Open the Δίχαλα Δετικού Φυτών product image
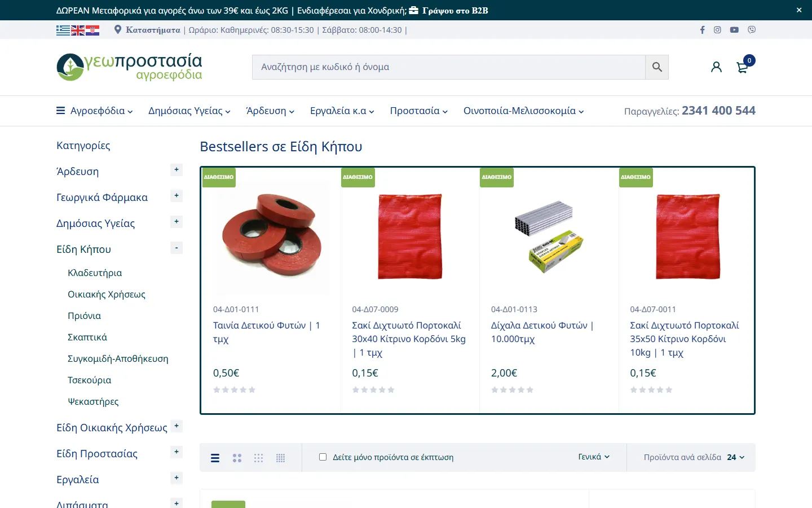Viewport: 812px width, 508px height. pos(549,237)
